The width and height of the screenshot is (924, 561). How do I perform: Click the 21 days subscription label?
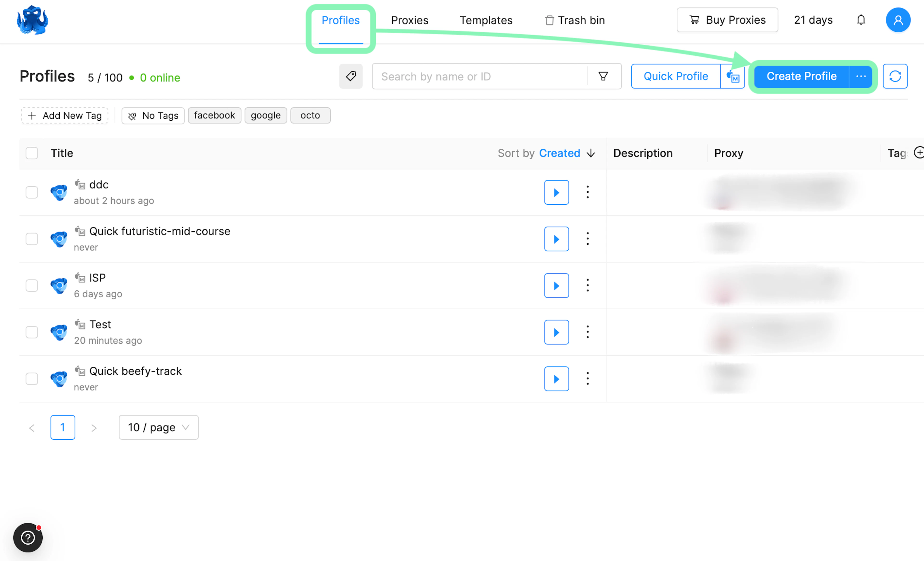coord(813,20)
